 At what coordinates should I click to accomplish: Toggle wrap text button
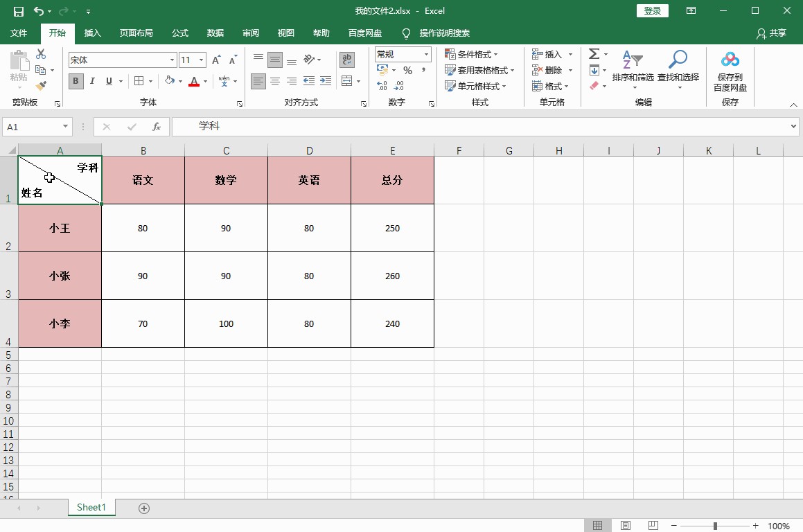click(x=346, y=60)
